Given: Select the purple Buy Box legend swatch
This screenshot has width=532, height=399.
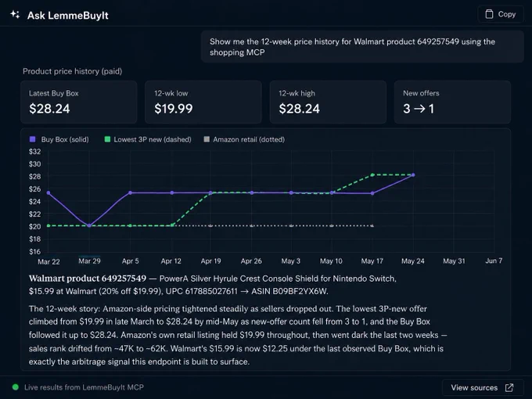Looking at the screenshot, I should (x=33, y=139).
